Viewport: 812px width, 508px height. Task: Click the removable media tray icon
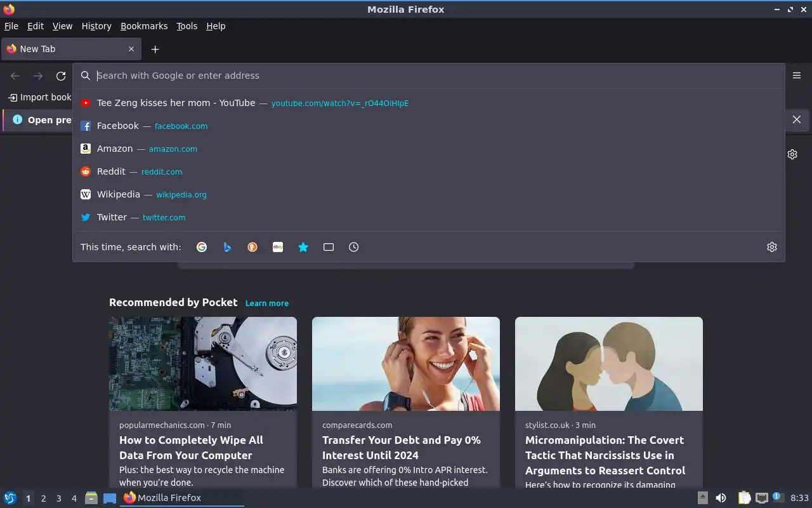click(703, 498)
